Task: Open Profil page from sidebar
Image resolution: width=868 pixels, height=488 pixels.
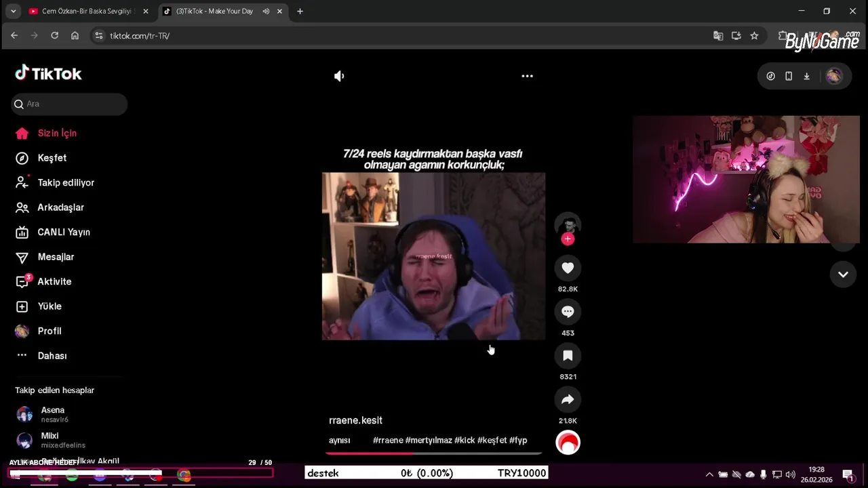Action: pos(39,331)
